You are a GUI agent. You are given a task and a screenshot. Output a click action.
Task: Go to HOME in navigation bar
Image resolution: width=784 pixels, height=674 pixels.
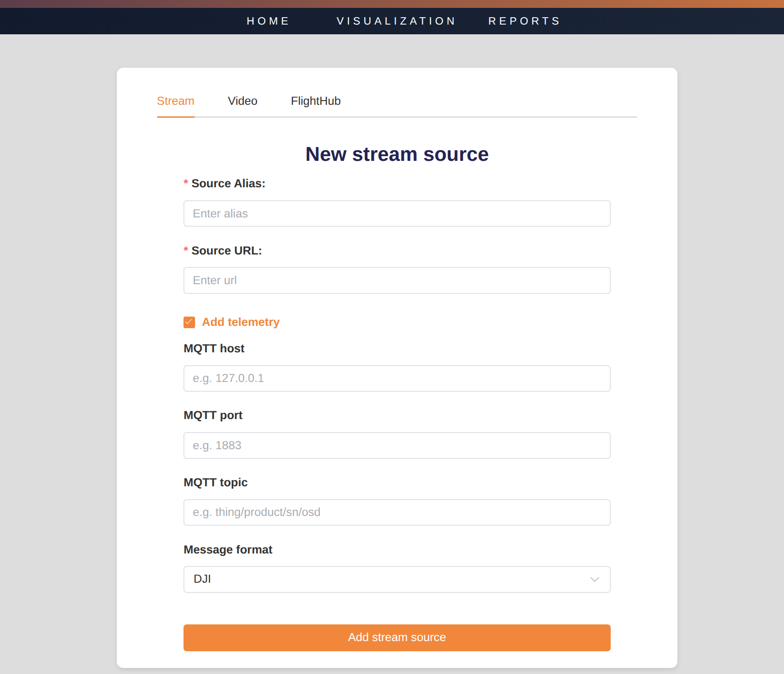click(x=268, y=21)
